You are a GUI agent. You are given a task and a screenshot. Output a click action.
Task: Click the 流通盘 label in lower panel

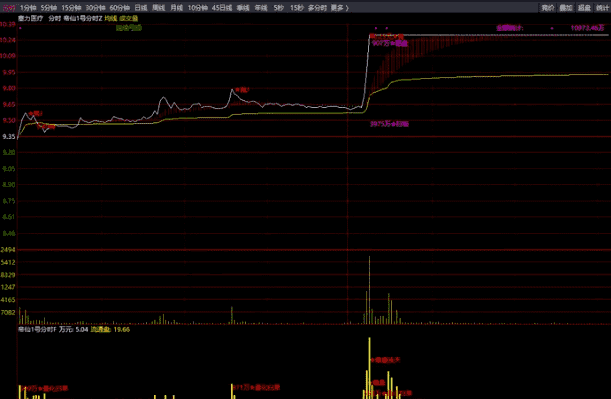click(101, 330)
